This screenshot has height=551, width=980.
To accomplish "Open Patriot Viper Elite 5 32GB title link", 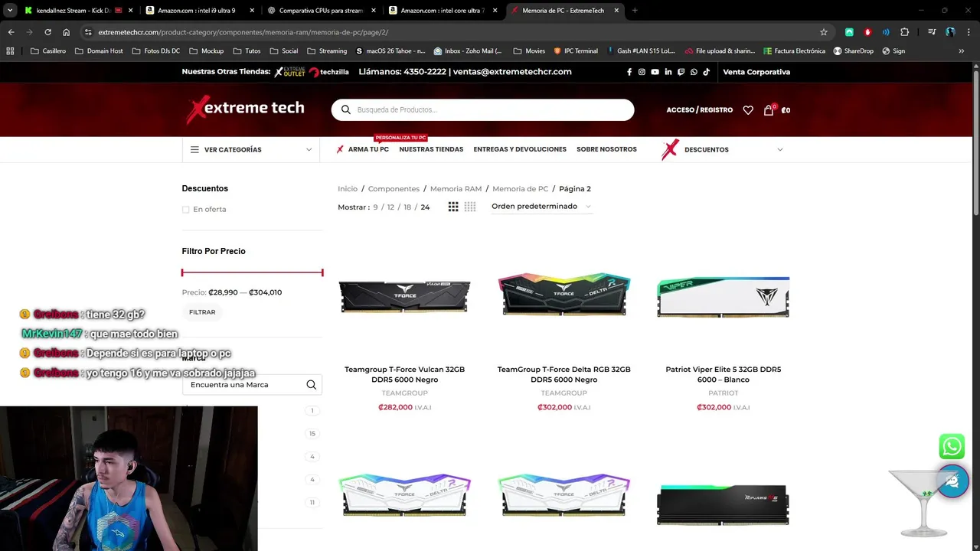I will tap(724, 374).
